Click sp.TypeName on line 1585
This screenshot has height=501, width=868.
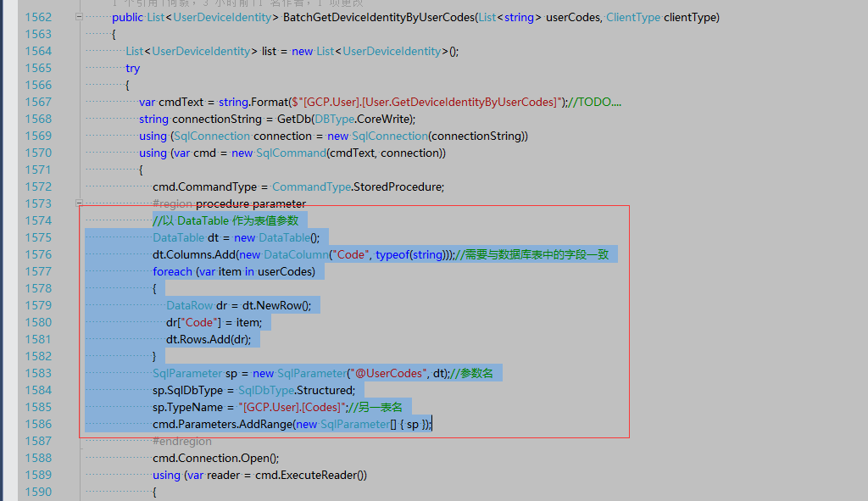tap(187, 407)
